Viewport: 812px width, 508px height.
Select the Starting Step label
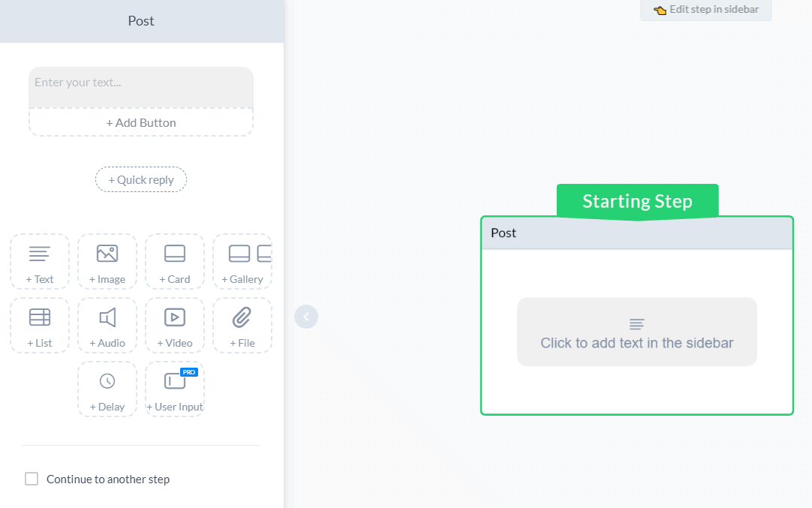click(637, 201)
